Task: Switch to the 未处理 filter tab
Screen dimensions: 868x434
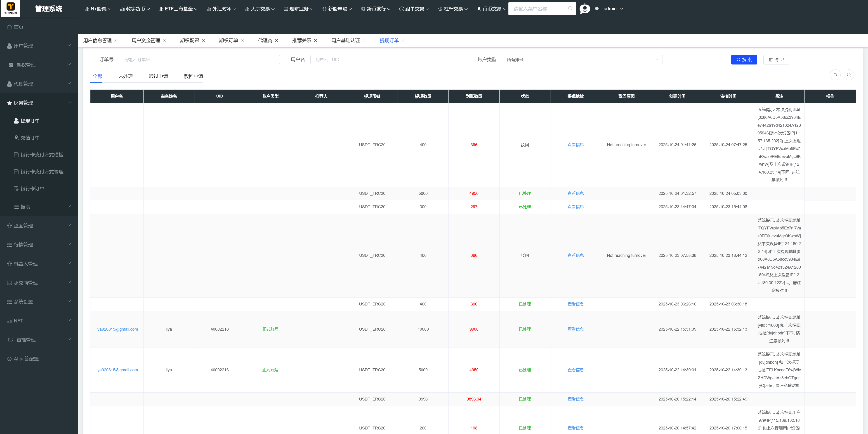Action: [x=125, y=76]
